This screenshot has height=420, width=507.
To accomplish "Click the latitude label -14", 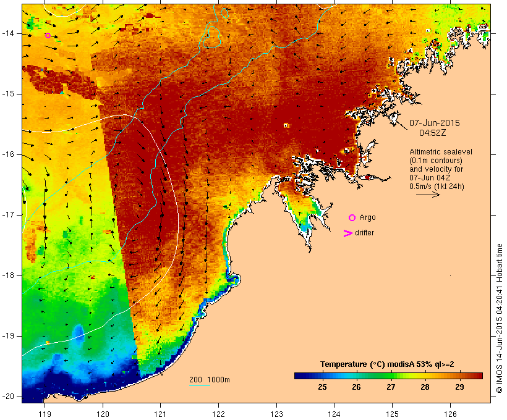I will point(7,33).
